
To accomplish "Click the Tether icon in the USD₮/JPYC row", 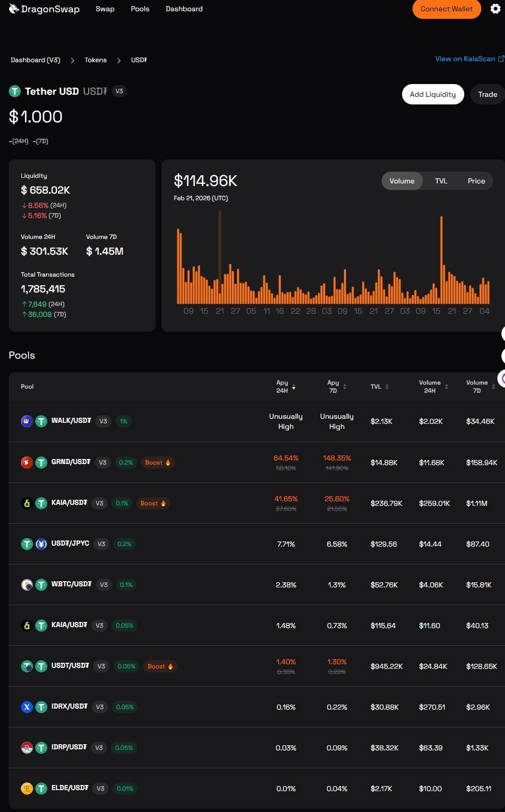I will (27, 544).
